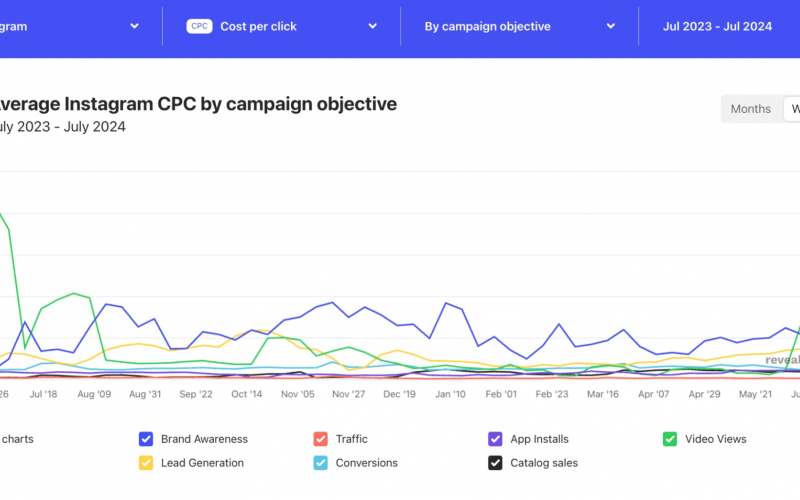Screen dimensions: 800x500
Task: Uncheck the Brand Awareness checkbox
Action: [146, 439]
